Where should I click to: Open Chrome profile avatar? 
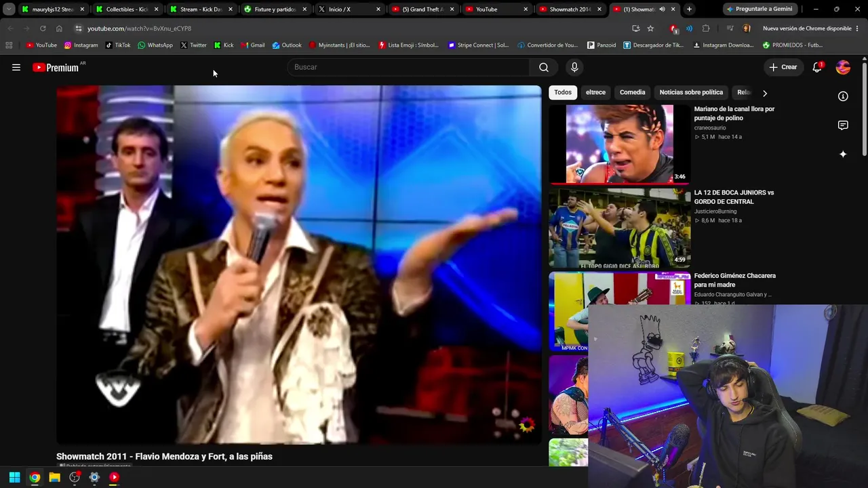747,28
